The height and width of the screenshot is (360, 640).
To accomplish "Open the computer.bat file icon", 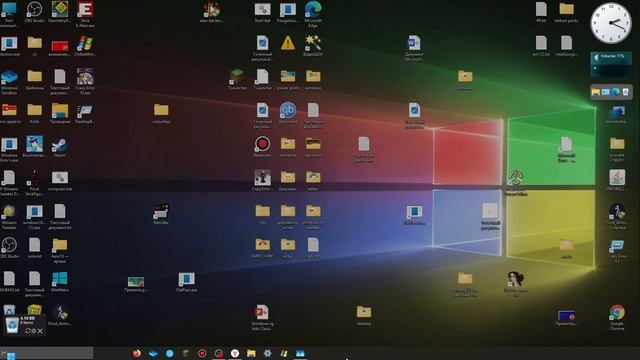I will click(x=60, y=178).
